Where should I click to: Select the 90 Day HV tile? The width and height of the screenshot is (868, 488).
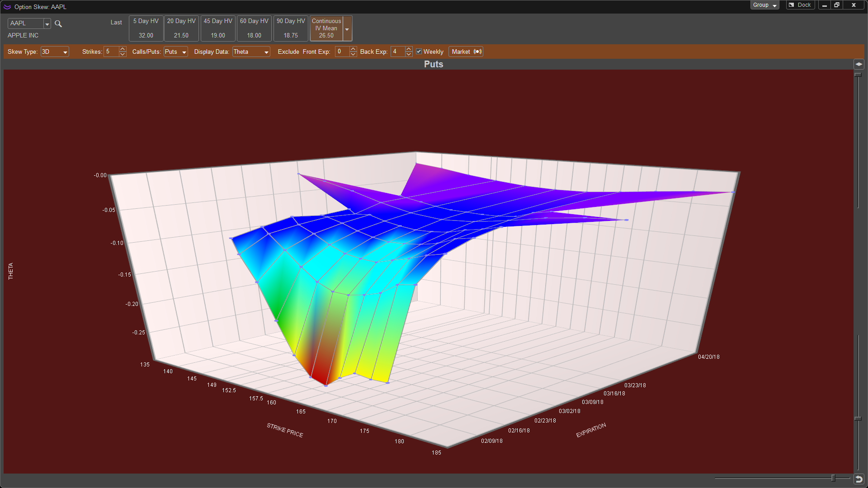pos(291,28)
